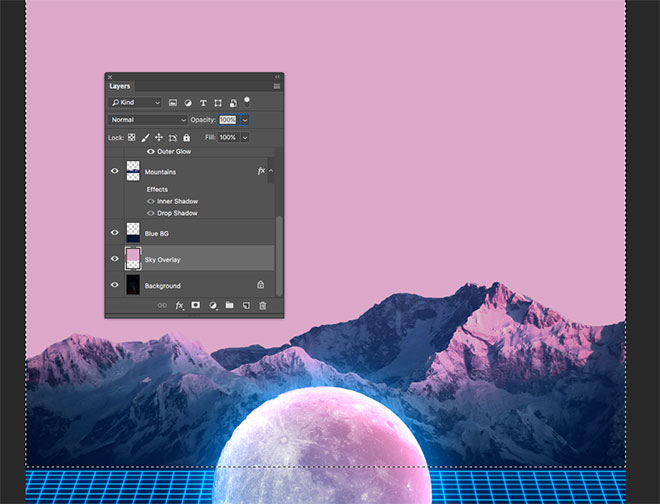The image size is (660, 504).
Task: Click the Blue BG layer thumbnail
Action: tap(133, 232)
